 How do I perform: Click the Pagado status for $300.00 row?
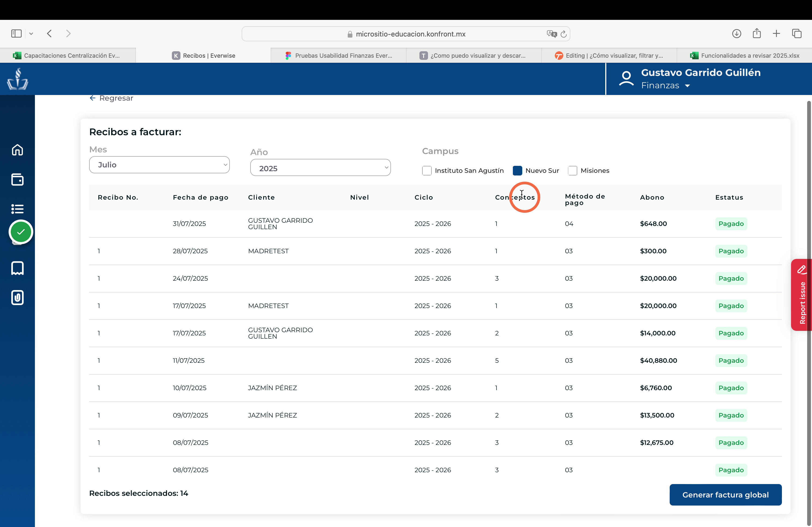731,251
